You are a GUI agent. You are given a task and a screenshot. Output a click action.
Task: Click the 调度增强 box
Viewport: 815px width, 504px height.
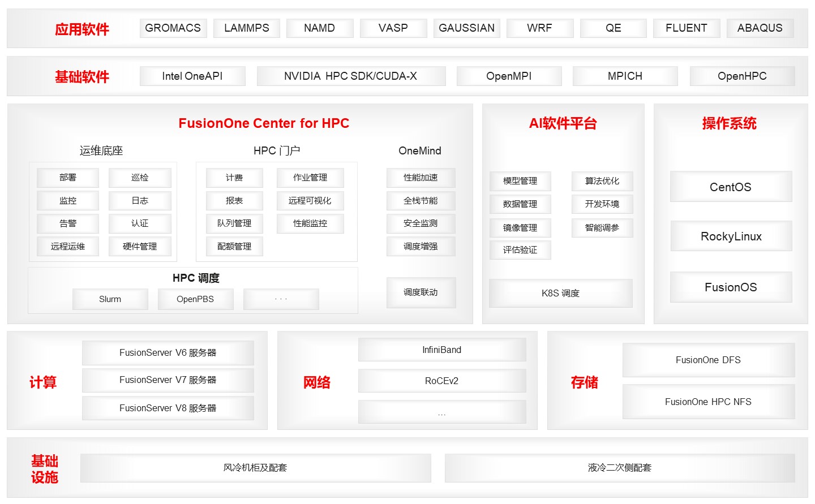(x=421, y=247)
